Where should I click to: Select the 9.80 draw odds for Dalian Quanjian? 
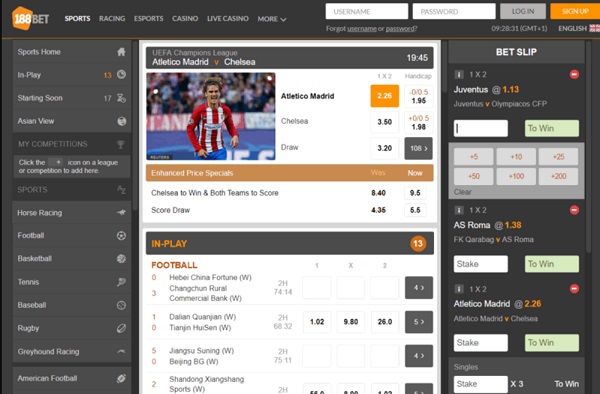point(351,322)
